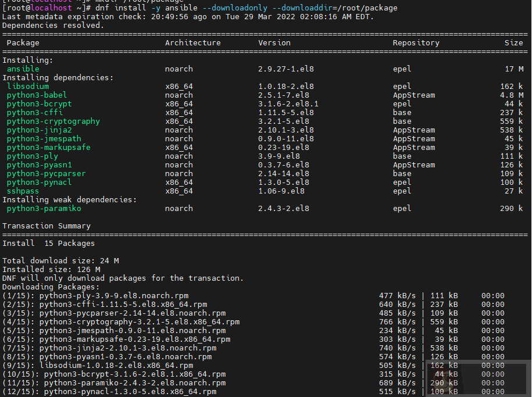Select the python3-cryptography package name

click(53, 121)
